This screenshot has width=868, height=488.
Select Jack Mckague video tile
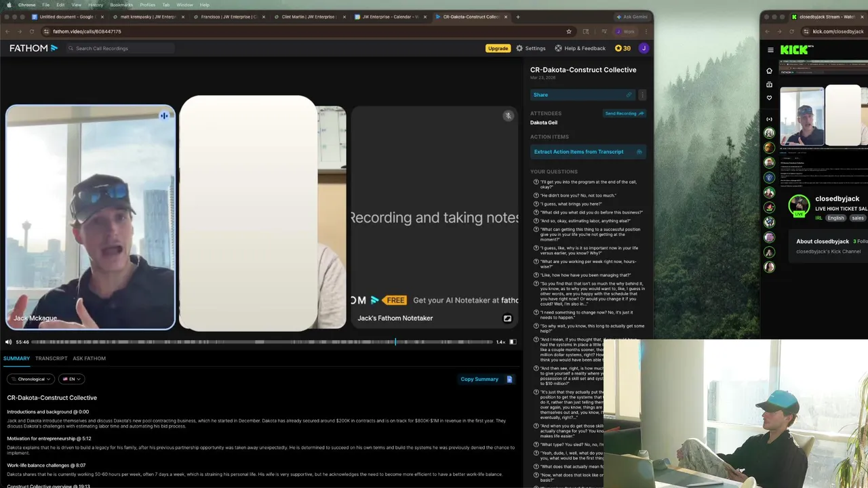coord(90,218)
